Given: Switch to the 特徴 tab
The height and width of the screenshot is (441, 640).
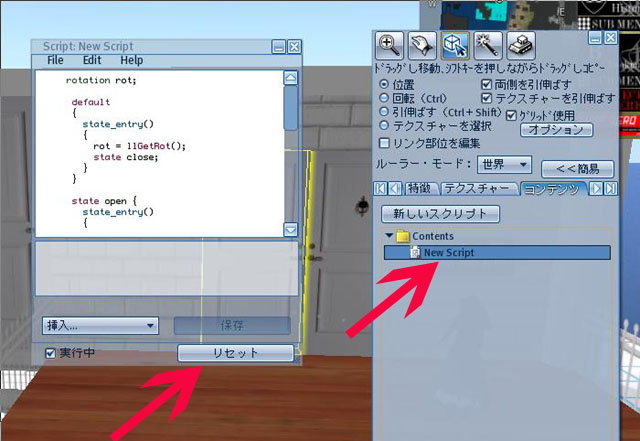Looking at the screenshot, I should (420, 188).
